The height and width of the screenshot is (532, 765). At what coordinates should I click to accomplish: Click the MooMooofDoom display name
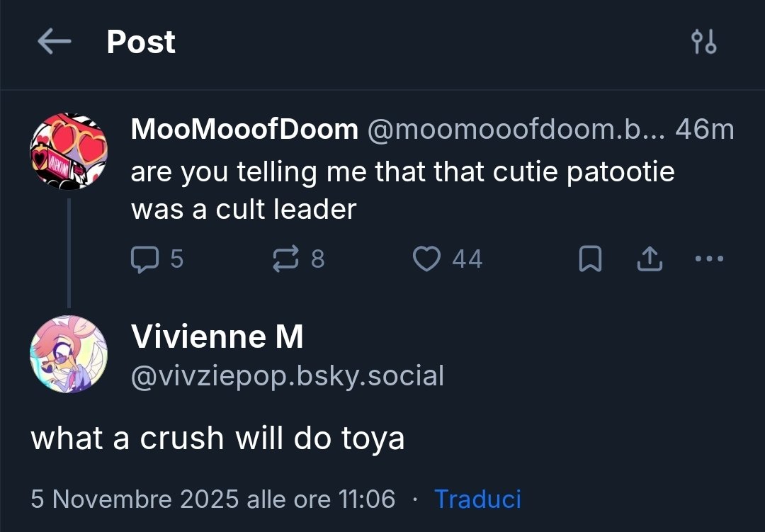(x=244, y=130)
